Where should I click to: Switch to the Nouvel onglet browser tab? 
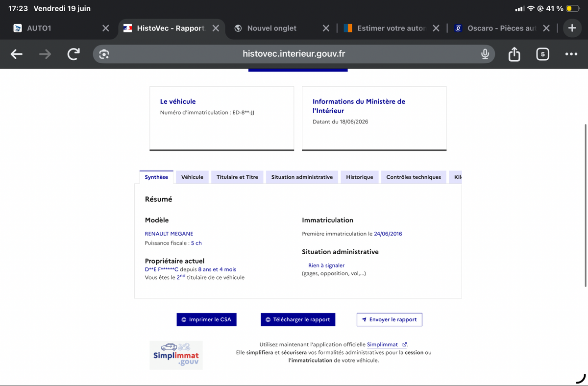pos(272,28)
